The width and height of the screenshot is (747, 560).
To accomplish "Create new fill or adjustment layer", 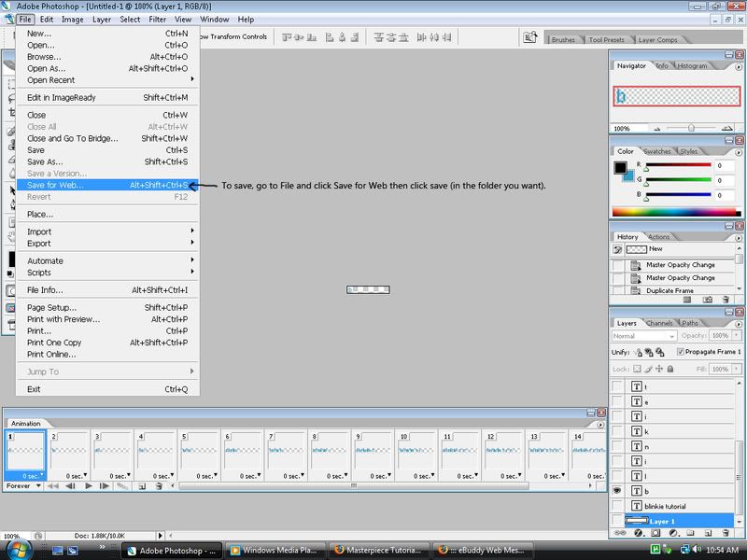I will click(673, 533).
